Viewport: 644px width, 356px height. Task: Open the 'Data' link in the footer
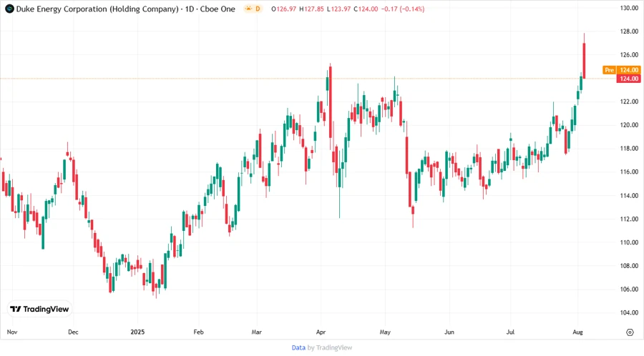tap(298, 348)
